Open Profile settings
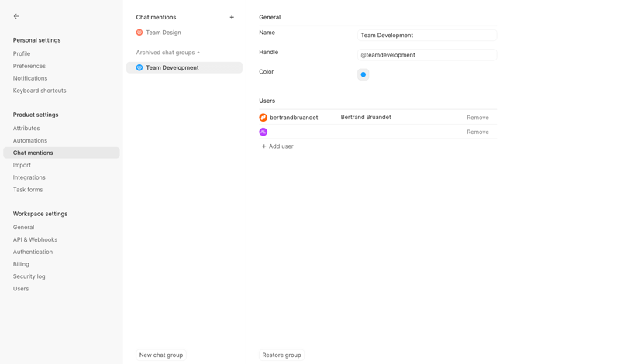Viewport: 620px width, 364px height. (x=22, y=53)
